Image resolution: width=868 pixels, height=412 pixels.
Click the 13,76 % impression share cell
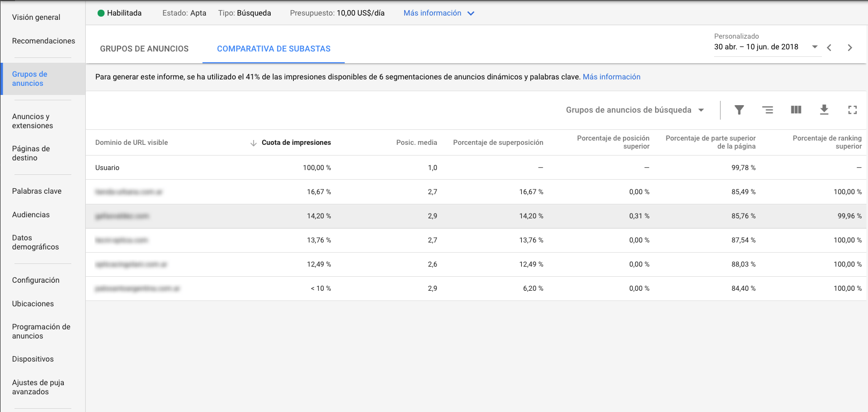tap(319, 240)
